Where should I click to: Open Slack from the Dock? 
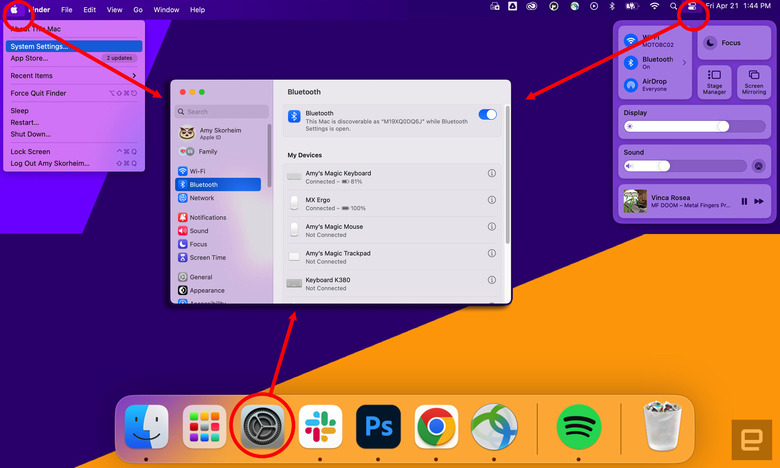coord(320,427)
